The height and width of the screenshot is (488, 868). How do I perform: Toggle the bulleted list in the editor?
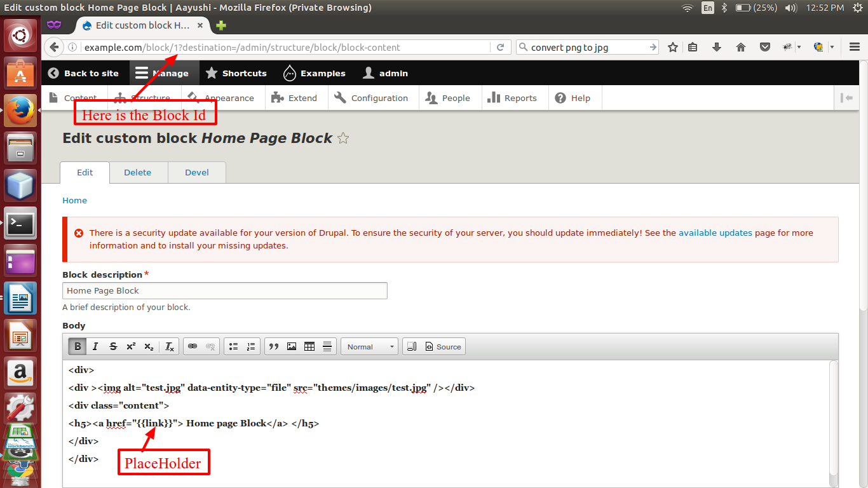(233, 346)
